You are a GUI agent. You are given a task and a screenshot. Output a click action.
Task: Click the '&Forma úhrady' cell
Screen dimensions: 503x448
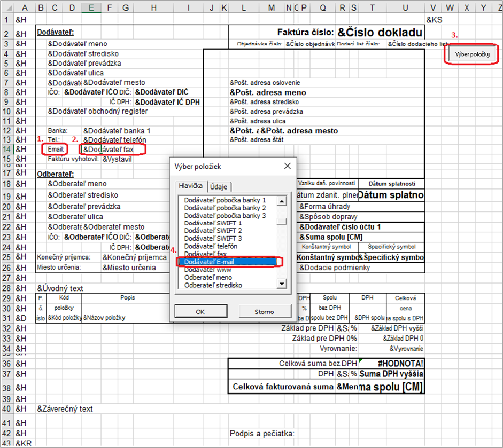click(324, 206)
